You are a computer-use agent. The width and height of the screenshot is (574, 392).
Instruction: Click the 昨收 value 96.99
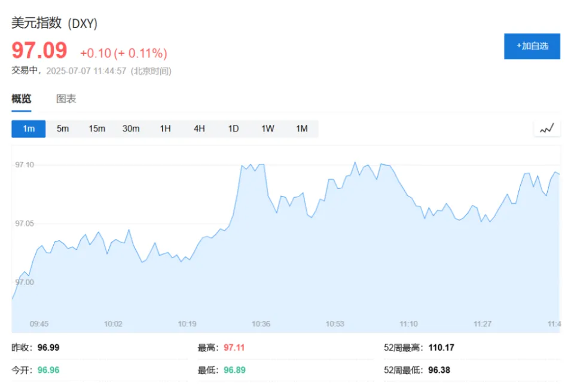point(48,348)
